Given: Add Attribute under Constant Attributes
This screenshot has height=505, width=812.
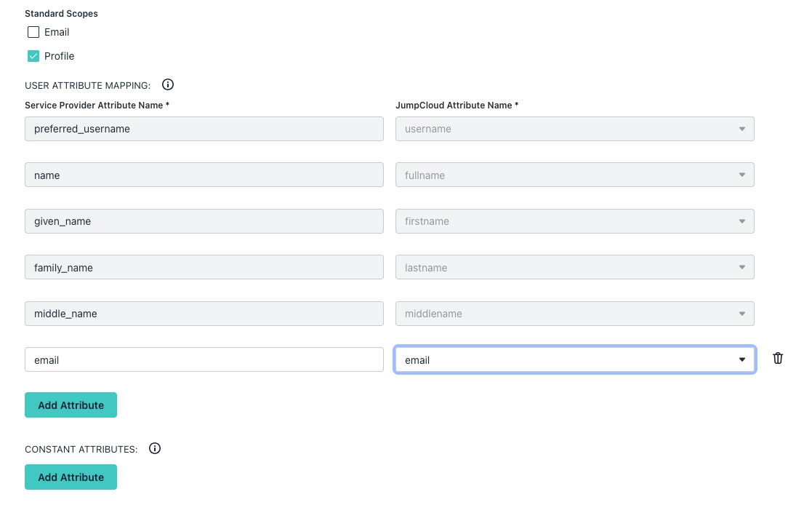Looking at the screenshot, I should click(x=71, y=477).
